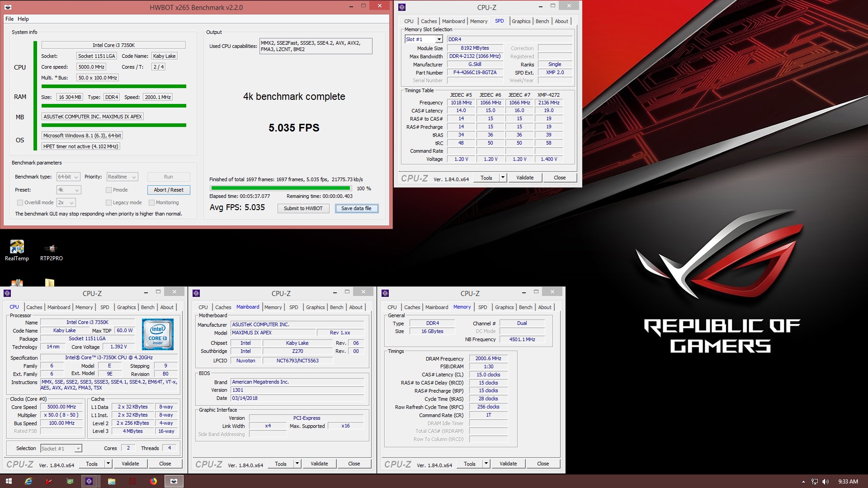Open File Explorer from the taskbar

(111, 481)
